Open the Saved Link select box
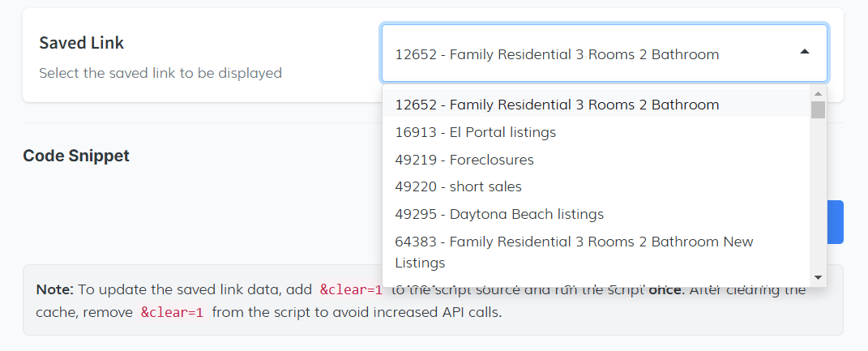The width and height of the screenshot is (868, 351). click(604, 54)
